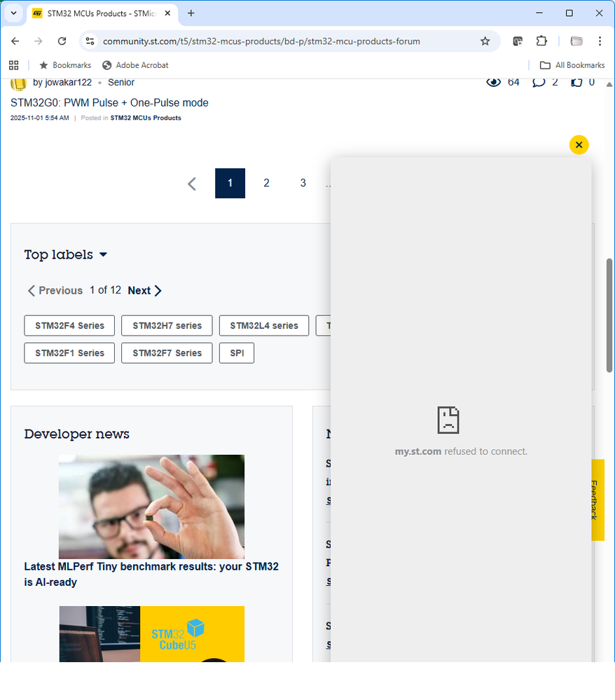Open the STM32 MCUs Products board link

tap(146, 118)
